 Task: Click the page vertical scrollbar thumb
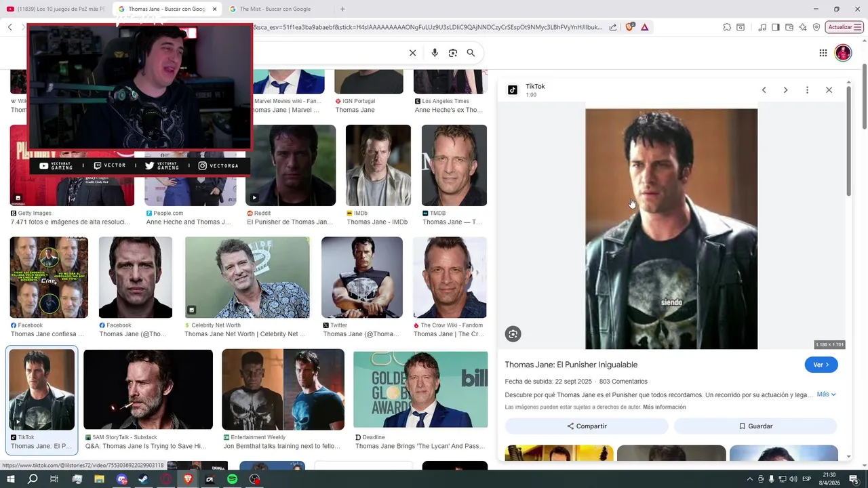[x=865, y=96]
